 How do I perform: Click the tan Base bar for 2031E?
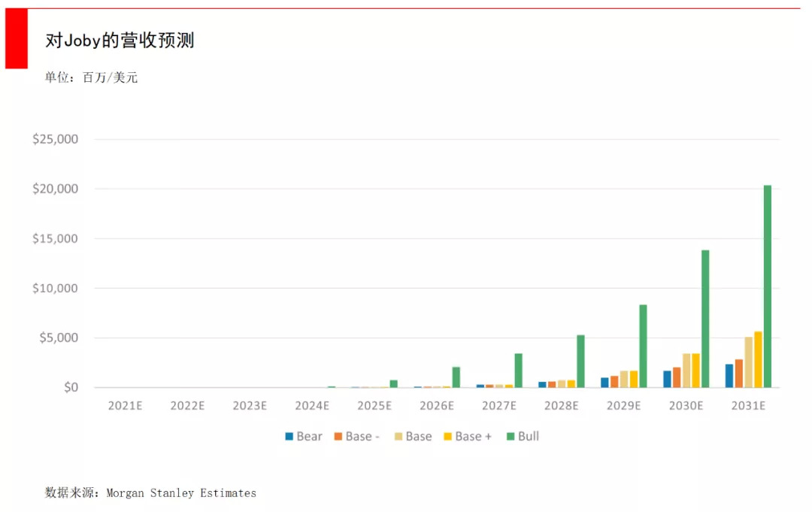[749, 362]
